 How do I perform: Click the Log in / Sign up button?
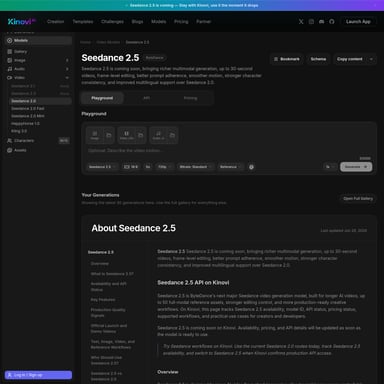pos(38,375)
